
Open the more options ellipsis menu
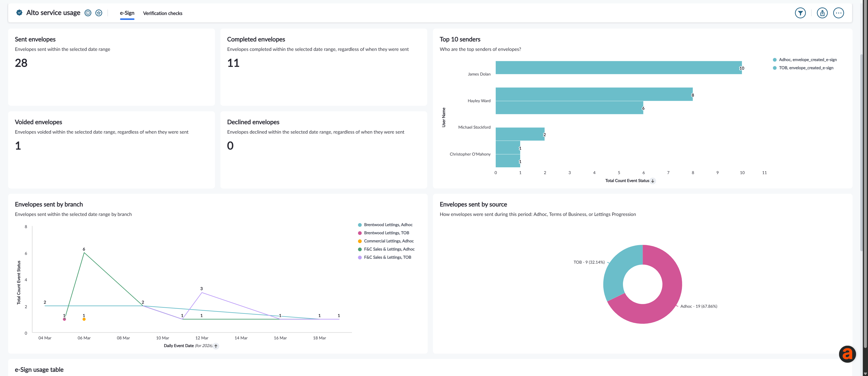pos(838,13)
